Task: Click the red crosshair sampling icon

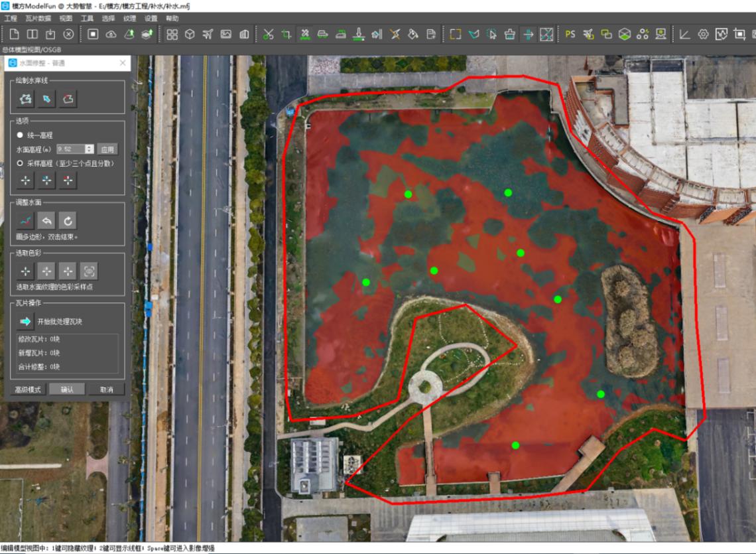Action: pos(68,180)
